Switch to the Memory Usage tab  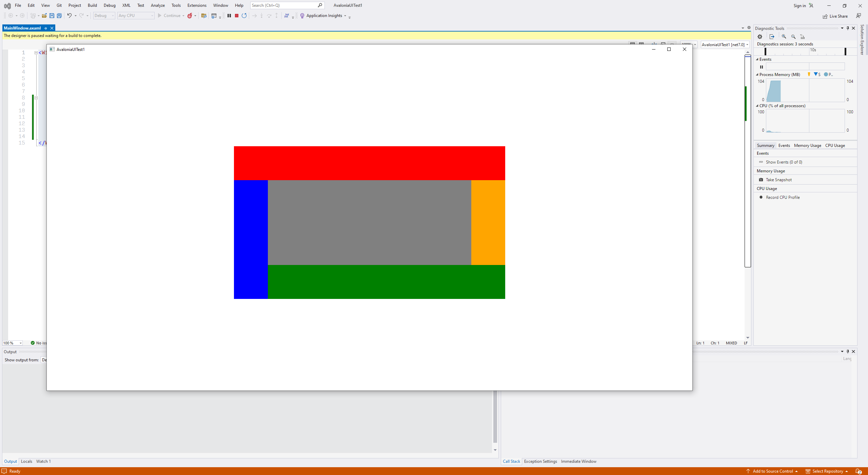pyautogui.click(x=807, y=145)
